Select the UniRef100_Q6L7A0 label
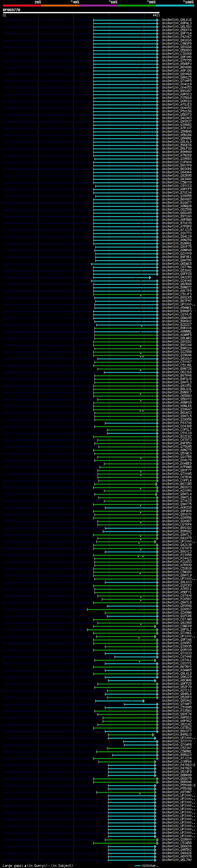 pos(177,860)
